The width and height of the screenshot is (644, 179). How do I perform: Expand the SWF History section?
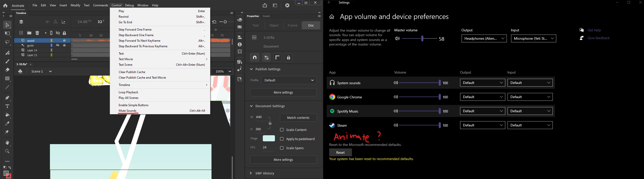251,173
